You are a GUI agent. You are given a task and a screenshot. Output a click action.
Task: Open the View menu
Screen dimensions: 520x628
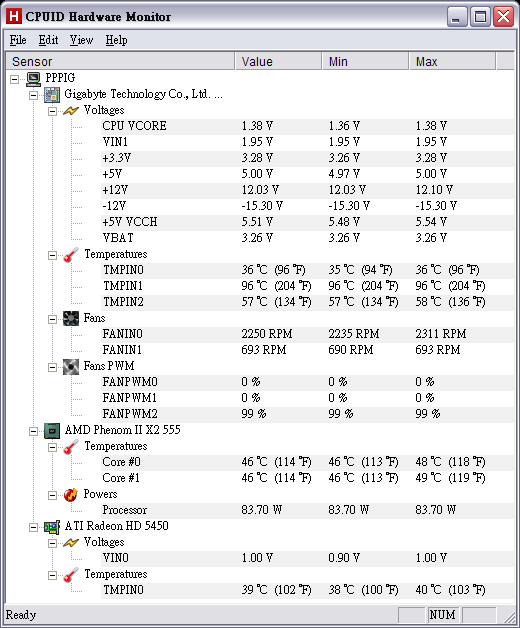point(81,40)
